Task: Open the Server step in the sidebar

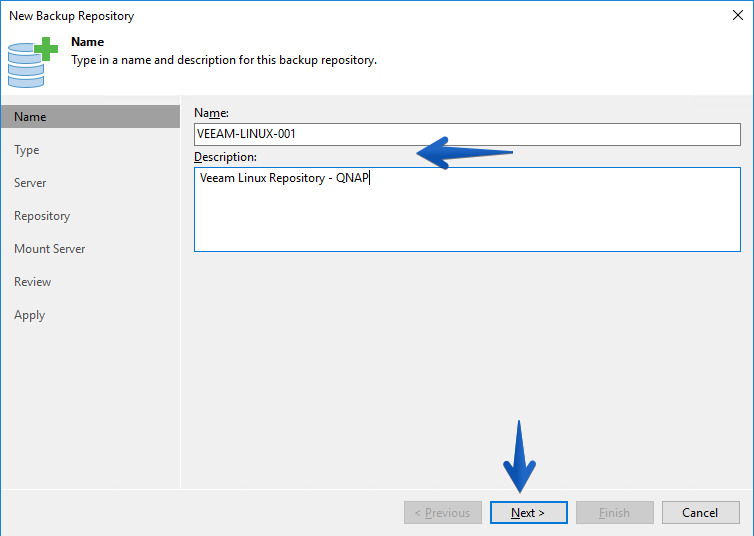Action: (30, 183)
